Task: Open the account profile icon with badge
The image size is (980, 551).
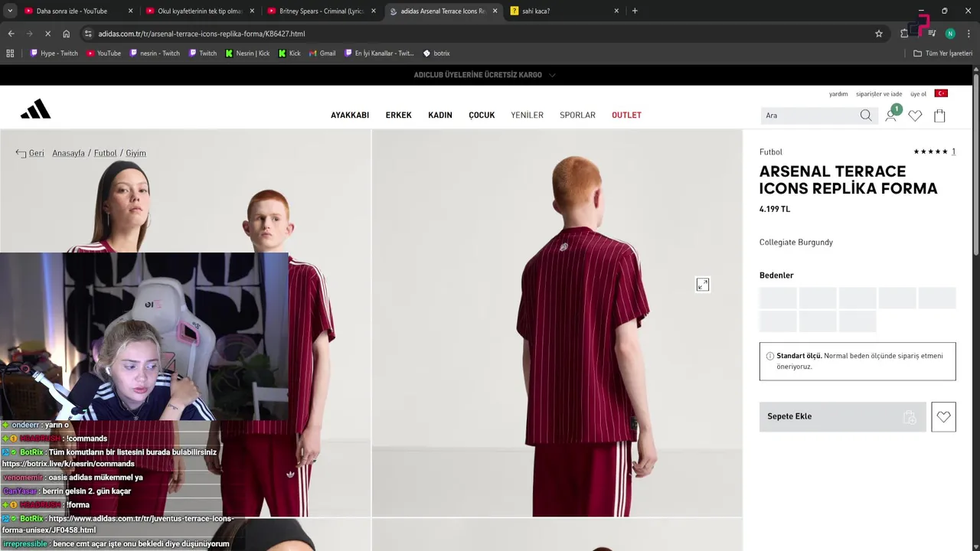Action: [891, 114]
